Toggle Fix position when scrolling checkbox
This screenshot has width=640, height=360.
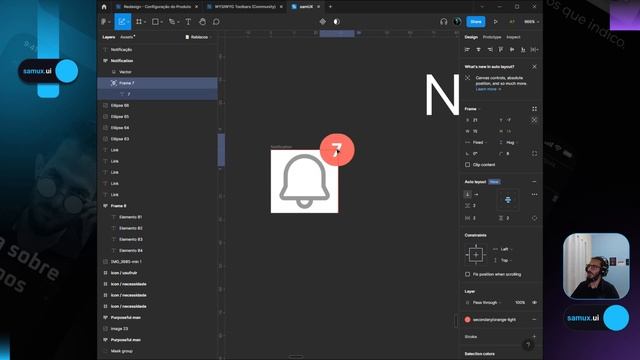[x=467, y=274]
